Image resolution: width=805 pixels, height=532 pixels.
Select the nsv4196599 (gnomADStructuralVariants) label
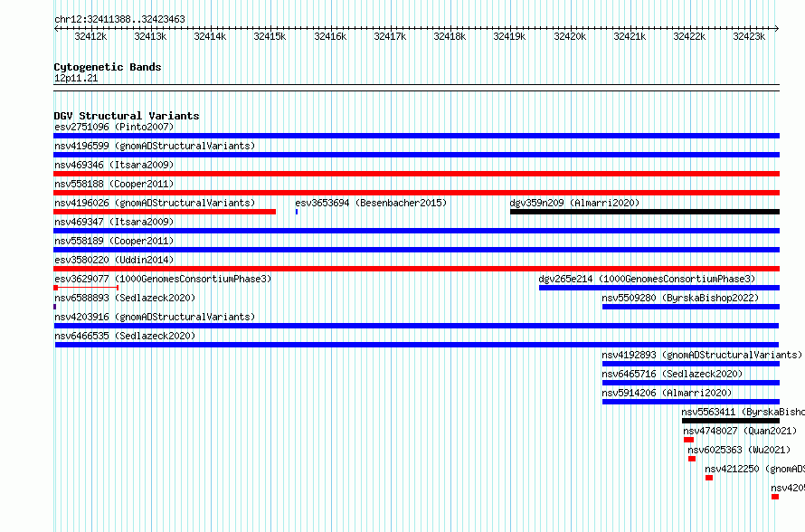click(155, 146)
